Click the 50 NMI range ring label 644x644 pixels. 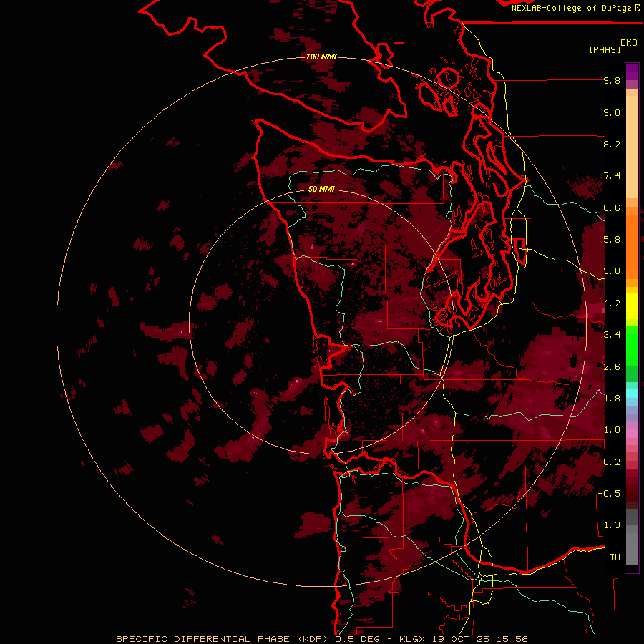[x=321, y=189]
